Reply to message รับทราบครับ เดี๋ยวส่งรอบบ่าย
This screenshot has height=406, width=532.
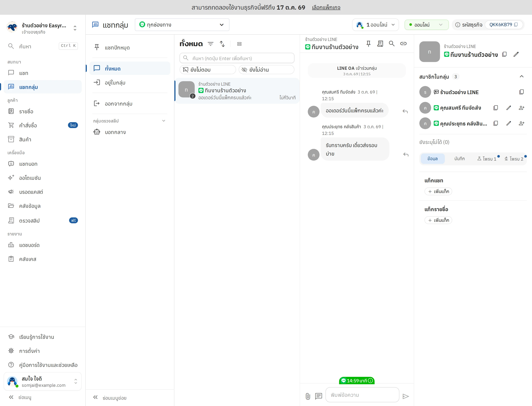(406, 154)
